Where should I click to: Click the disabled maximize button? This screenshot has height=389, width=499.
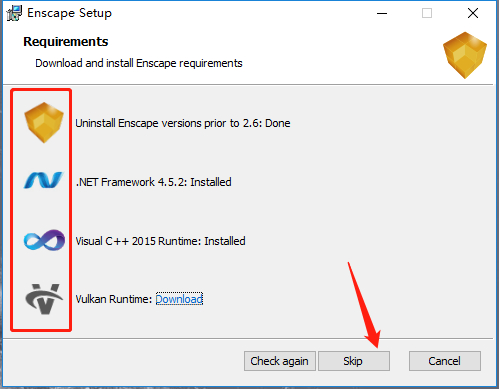[x=427, y=13]
